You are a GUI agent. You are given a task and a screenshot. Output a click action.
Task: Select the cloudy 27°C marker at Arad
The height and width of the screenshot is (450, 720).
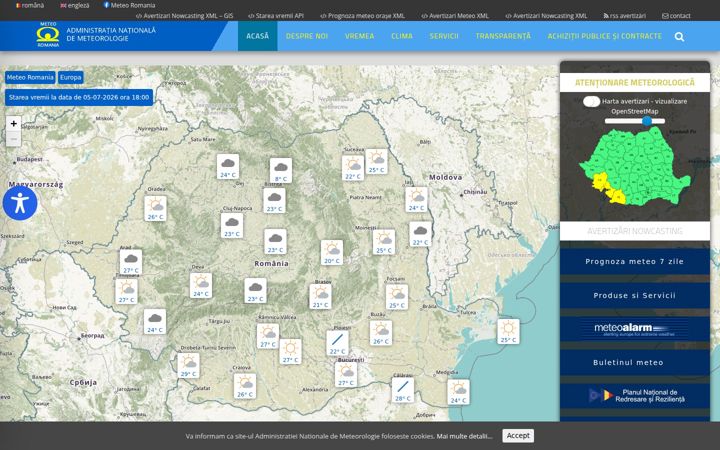[131, 262]
